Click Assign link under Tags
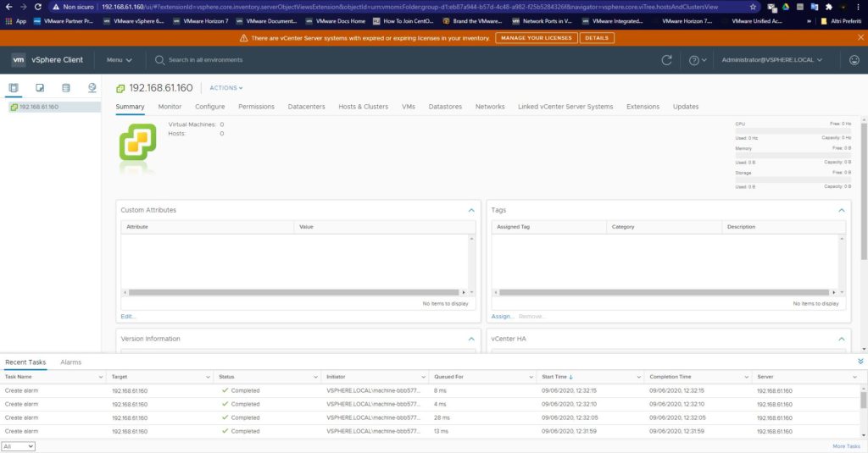Image resolution: width=868 pixels, height=453 pixels. click(x=502, y=317)
